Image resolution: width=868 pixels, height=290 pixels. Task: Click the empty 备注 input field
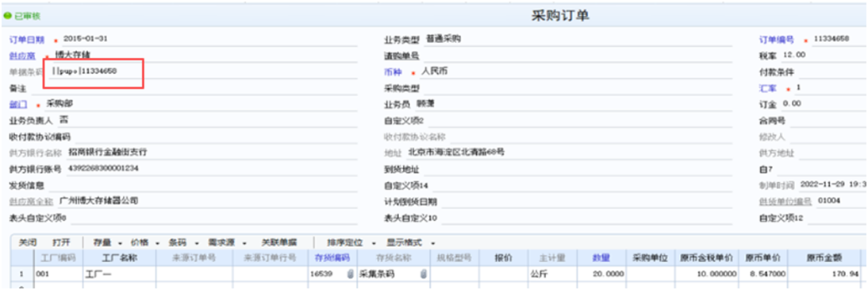(x=194, y=88)
